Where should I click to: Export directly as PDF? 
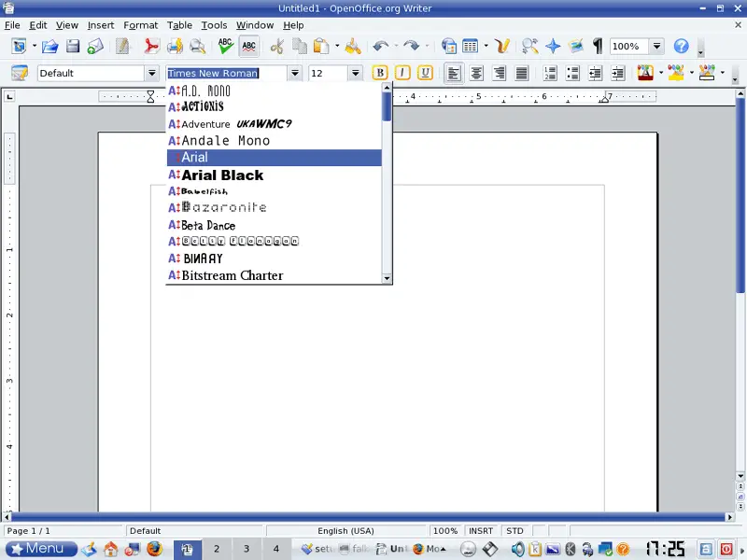click(x=151, y=46)
